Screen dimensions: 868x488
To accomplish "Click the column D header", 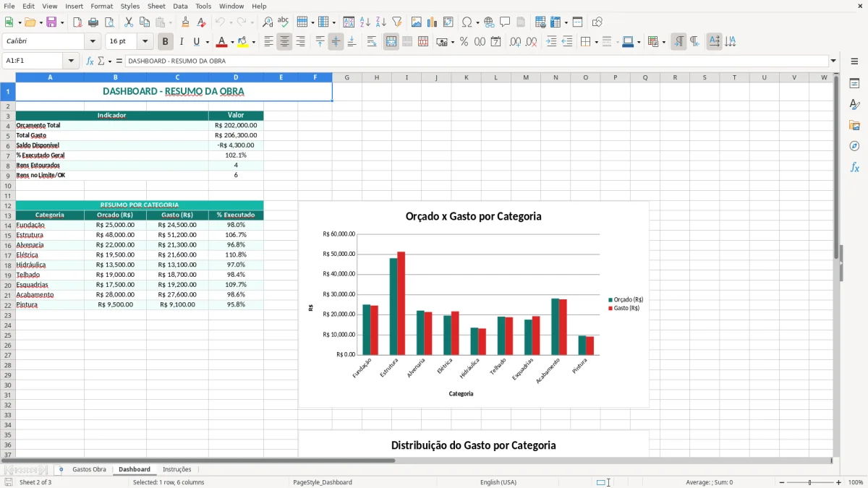I will [236, 77].
